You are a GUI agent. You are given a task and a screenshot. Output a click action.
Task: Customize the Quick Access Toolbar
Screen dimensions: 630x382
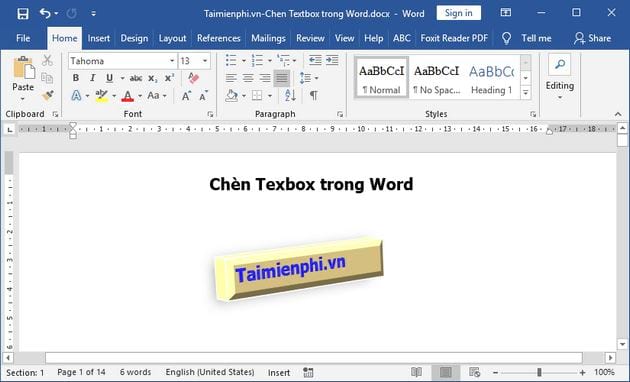click(93, 14)
